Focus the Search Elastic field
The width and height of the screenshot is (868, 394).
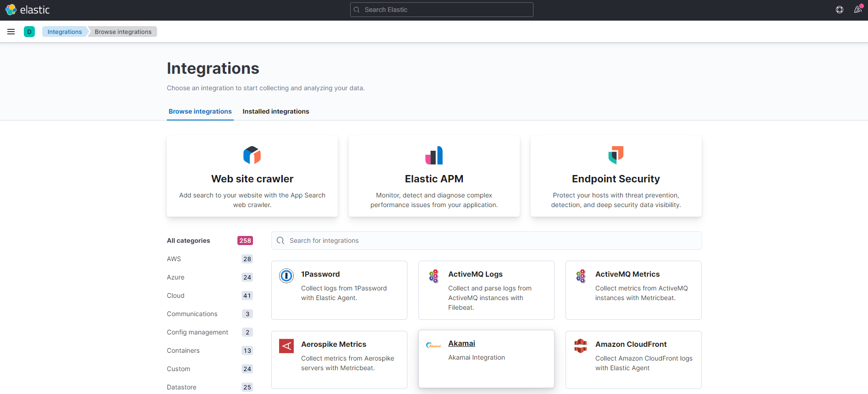coord(442,10)
